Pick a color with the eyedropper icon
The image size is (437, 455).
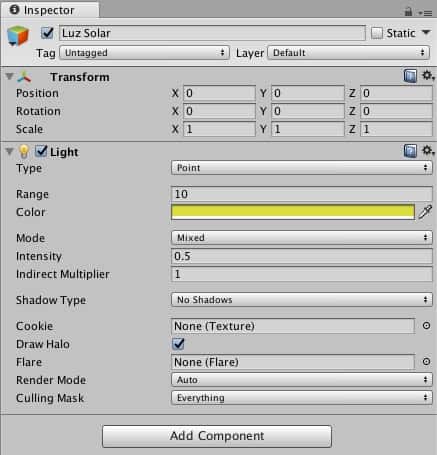(425, 212)
